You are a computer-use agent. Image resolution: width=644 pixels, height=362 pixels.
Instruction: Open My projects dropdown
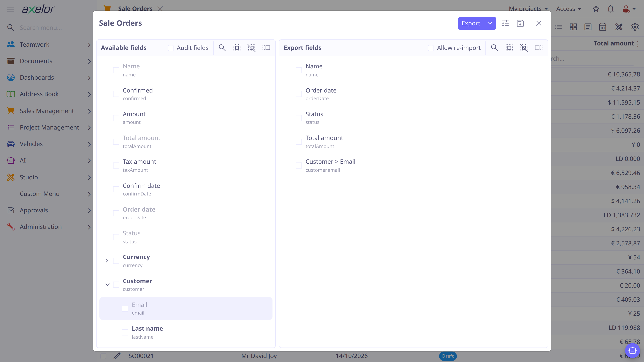click(x=528, y=9)
